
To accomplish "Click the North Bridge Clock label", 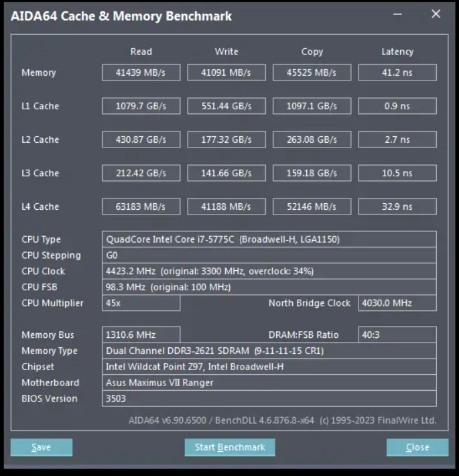I will (x=310, y=303).
